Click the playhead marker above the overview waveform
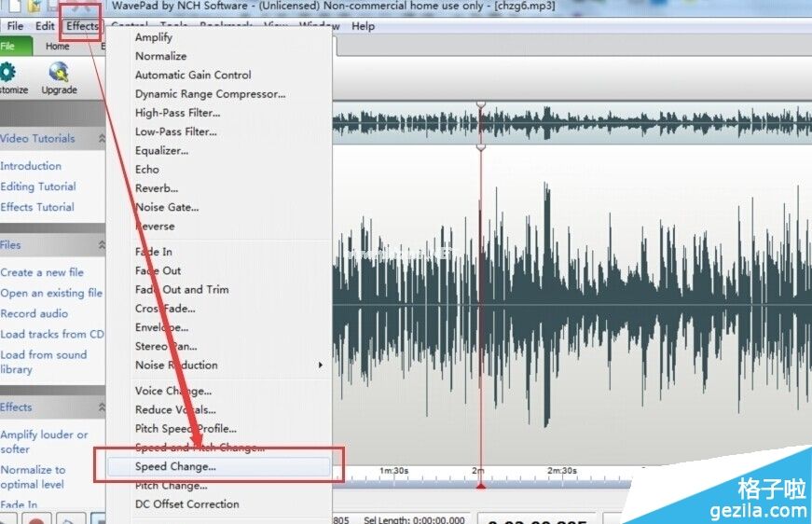This screenshot has height=524, width=812. 481,104
